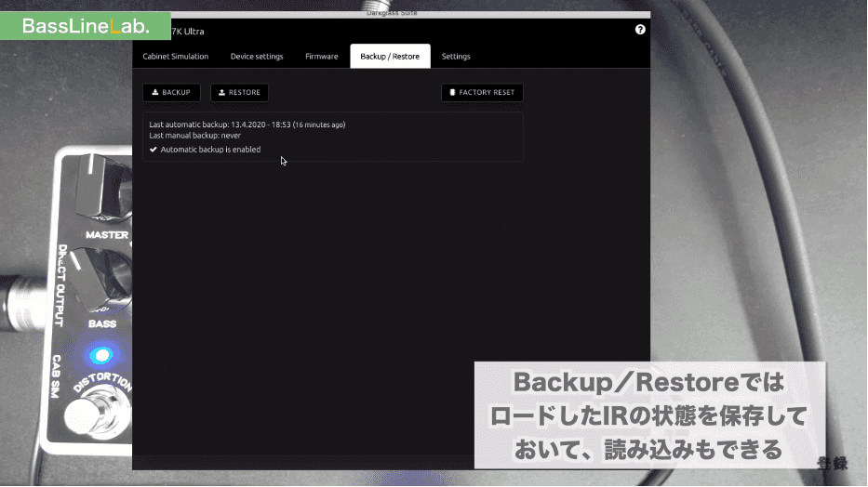868x487 pixels.
Task: Click the BACKUP button
Action: point(171,92)
